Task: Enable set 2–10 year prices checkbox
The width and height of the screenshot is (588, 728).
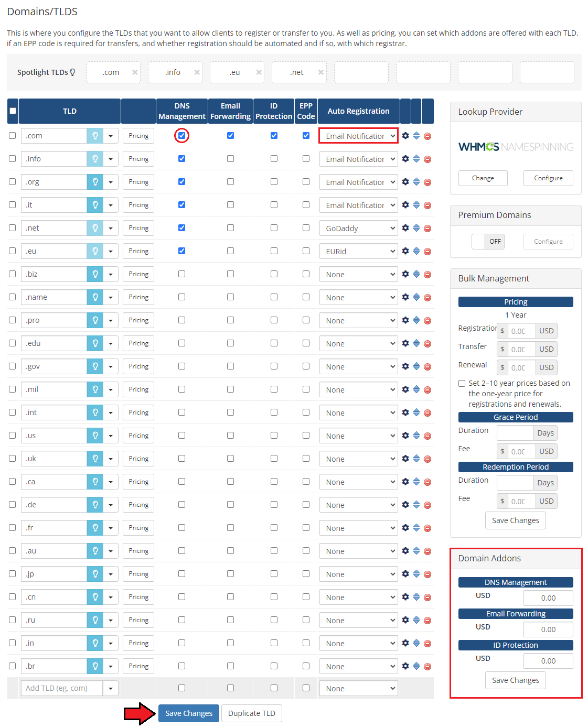Action: coord(462,383)
